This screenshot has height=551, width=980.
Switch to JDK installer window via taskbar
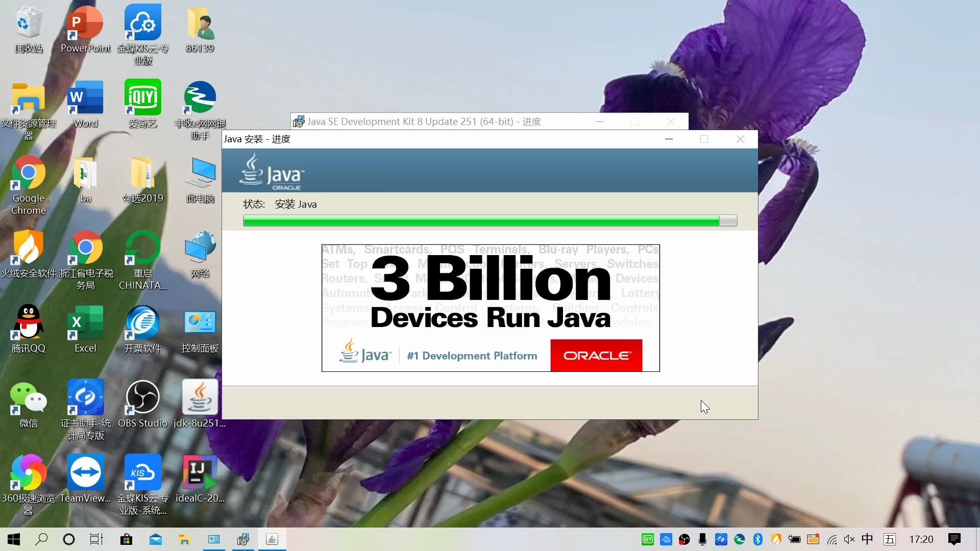(243, 539)
